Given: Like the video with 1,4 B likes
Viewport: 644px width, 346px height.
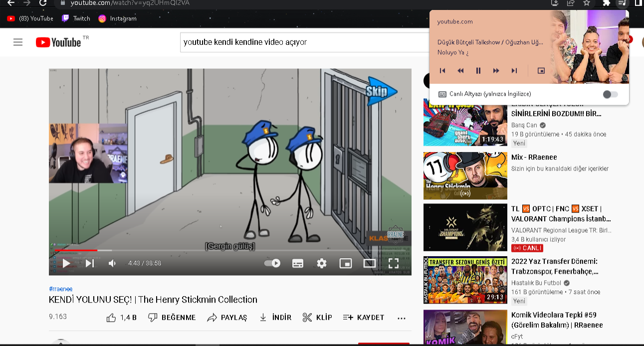Looking at the screenshot, I should coord(121,318).
